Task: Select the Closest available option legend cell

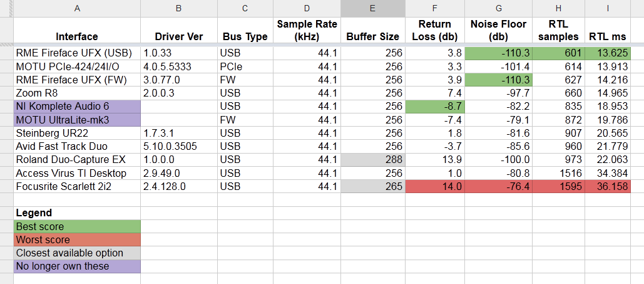Action: coord(77,253)
